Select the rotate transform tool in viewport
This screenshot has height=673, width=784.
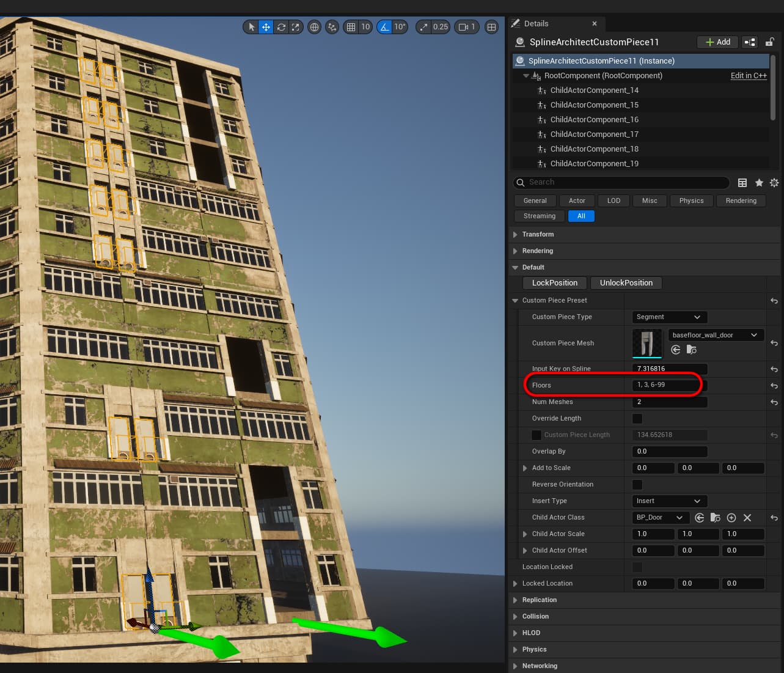pyautogui.click(x=281, y=27)
